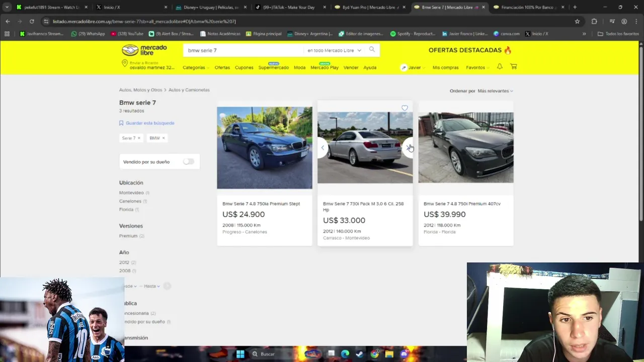This screenshot has width=644, height=362.
Task: Show next photo of the 730i listing
Action: [x=408, y=147]
